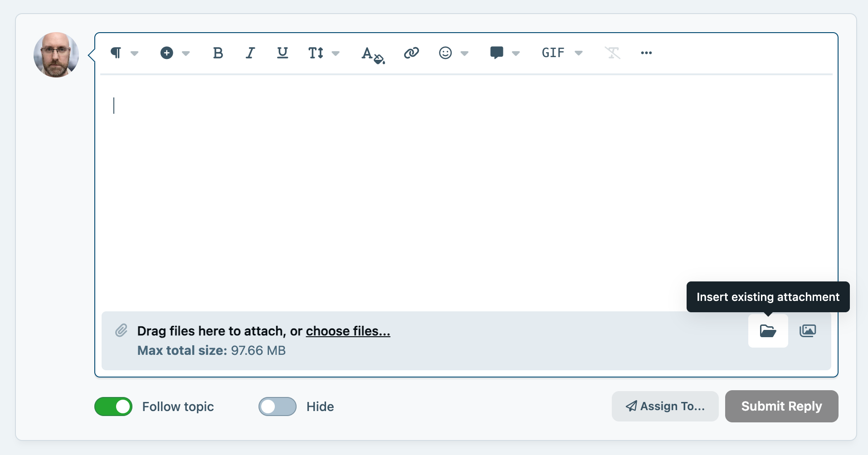
Task: Click the 'choose files...' link
Action: click(x=348, y=331)
